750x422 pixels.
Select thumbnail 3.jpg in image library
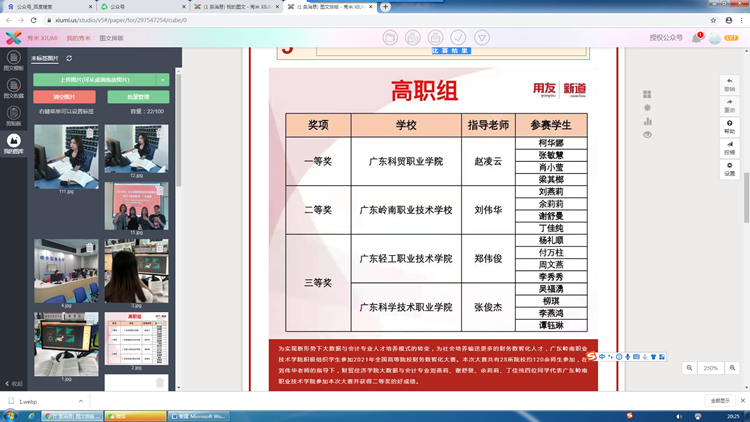coord(136,271)
